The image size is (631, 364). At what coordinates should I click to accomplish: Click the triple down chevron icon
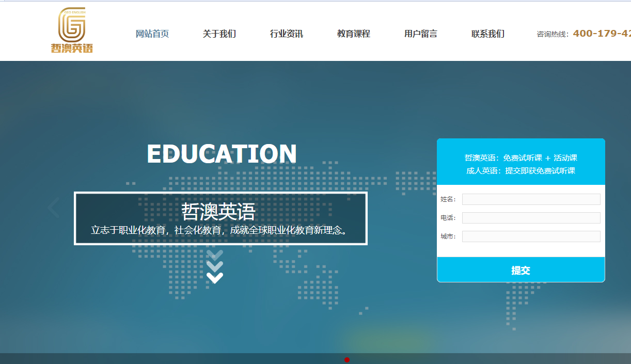(215, 267)
